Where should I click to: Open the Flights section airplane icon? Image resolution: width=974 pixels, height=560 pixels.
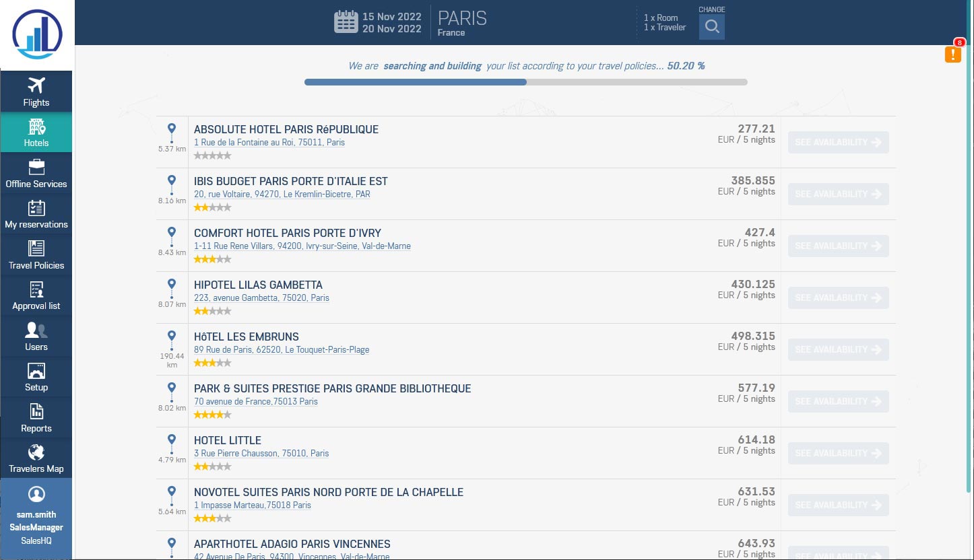(36, 85)
